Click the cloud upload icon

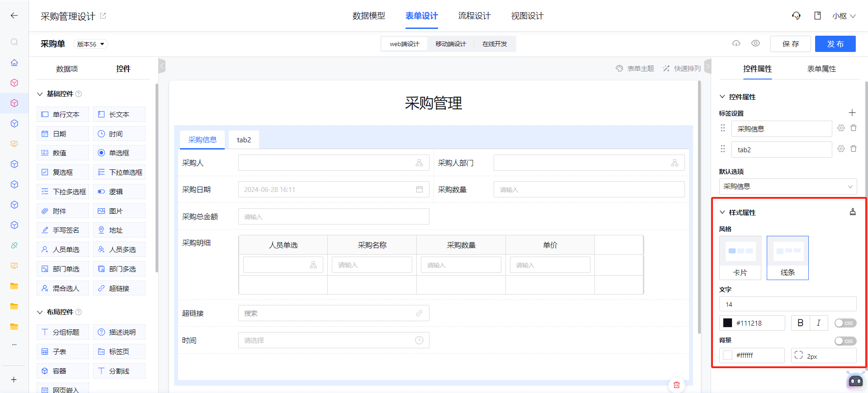coord(736,43)
